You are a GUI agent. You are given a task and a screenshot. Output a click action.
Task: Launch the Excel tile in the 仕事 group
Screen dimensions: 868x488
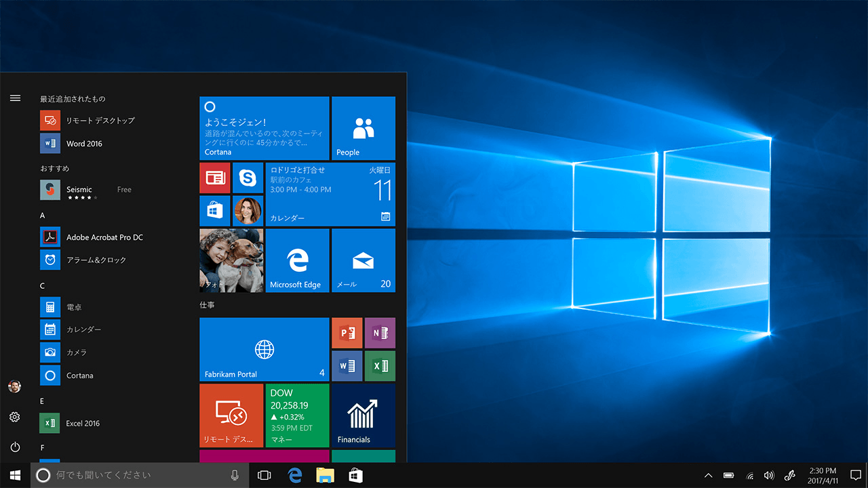(x=380, y=366)
